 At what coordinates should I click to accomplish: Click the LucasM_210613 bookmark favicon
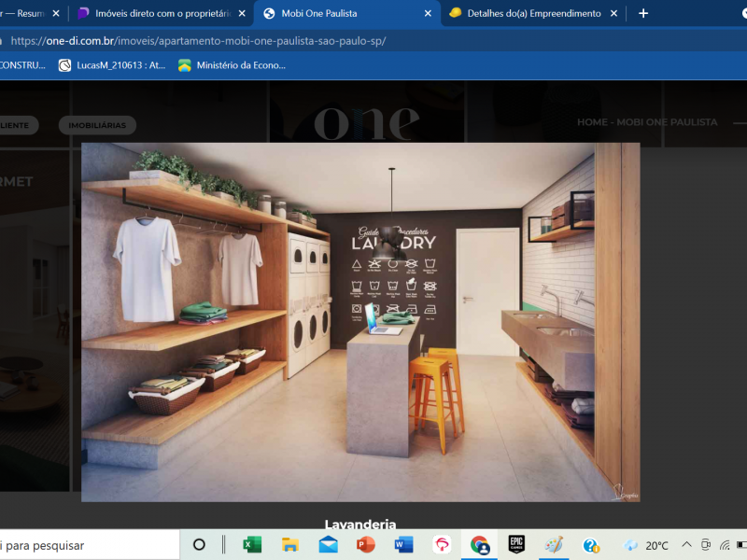(64, 65)
